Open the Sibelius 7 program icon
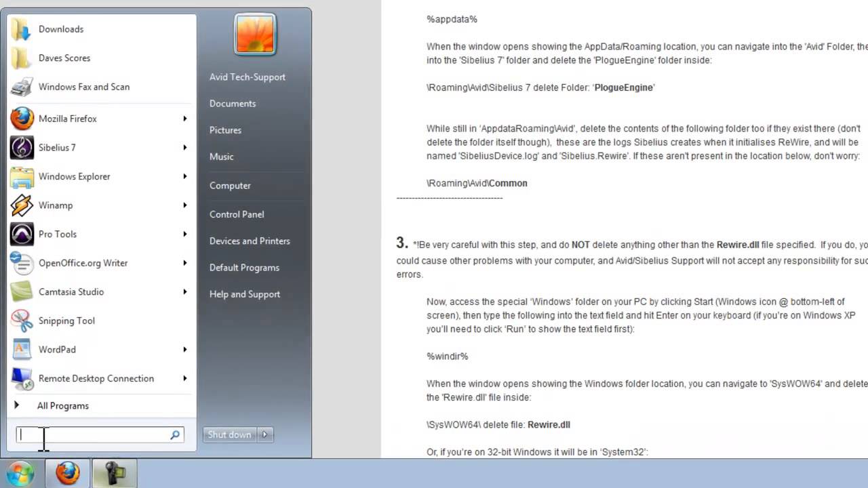 coord(22,147)
